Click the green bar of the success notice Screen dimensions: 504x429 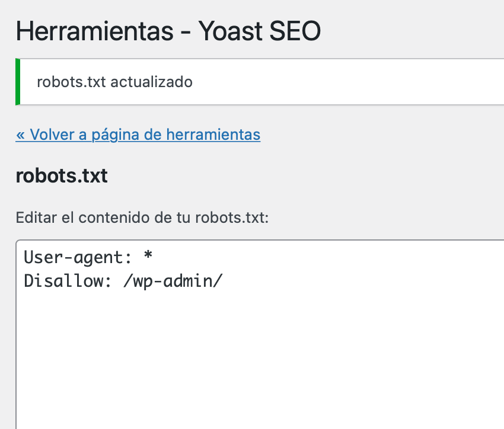tap(18, 82)
